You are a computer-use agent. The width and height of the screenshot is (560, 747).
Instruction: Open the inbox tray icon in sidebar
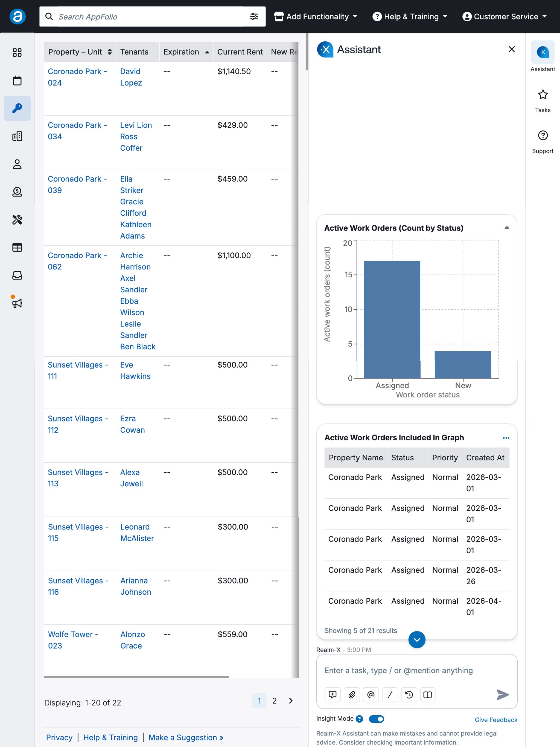(17, 275)
